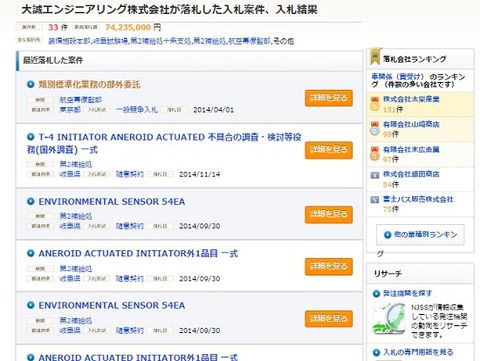Open the 入札の専門用語を見る link
The height and width of the screenshot is (361, 480).
[418, 352]
